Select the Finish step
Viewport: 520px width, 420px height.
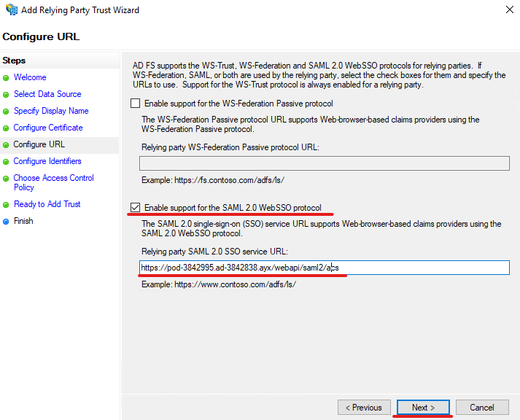(23, 221)
